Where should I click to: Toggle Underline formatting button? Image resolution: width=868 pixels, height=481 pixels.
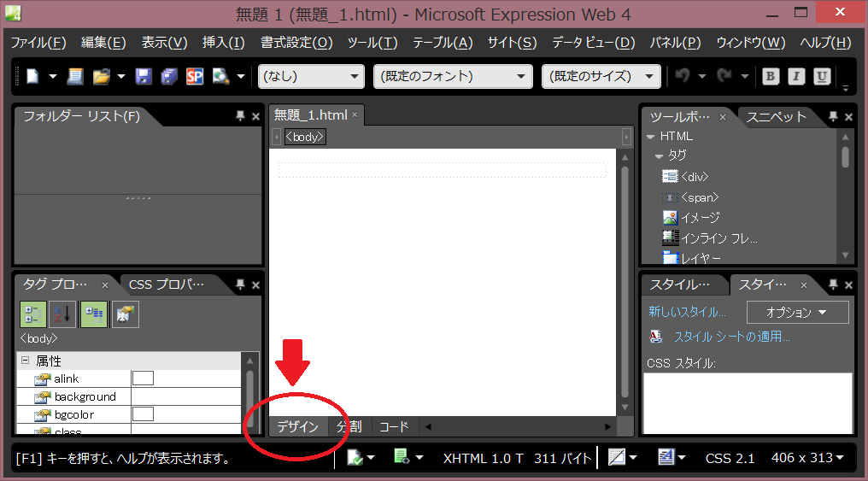click(x=822, y=76)
